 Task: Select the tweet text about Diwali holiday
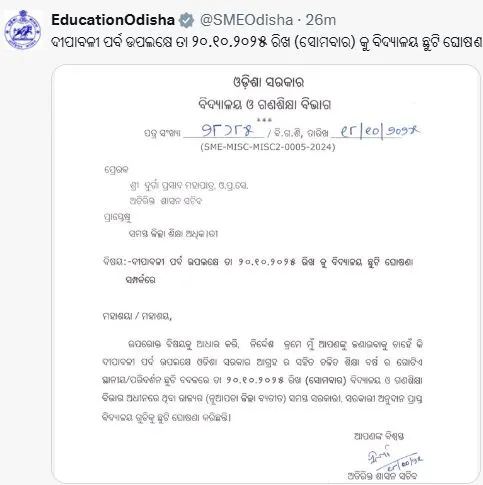pyautogui.click(x=267, y=43)
